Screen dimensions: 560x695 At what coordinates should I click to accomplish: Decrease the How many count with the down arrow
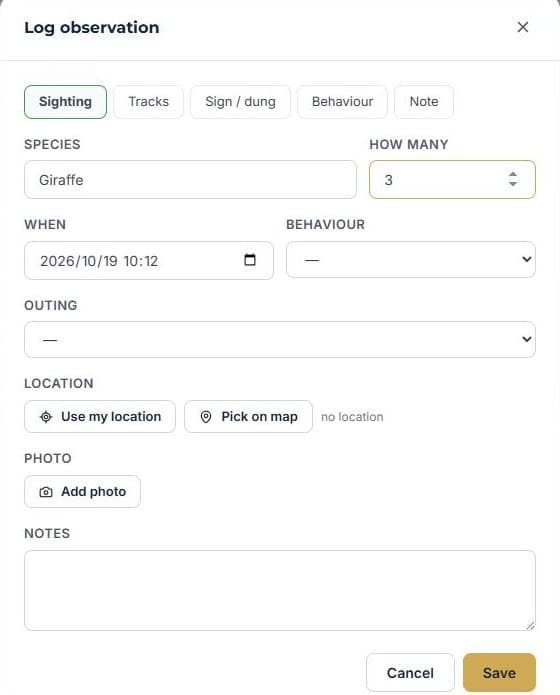(513, 184)
